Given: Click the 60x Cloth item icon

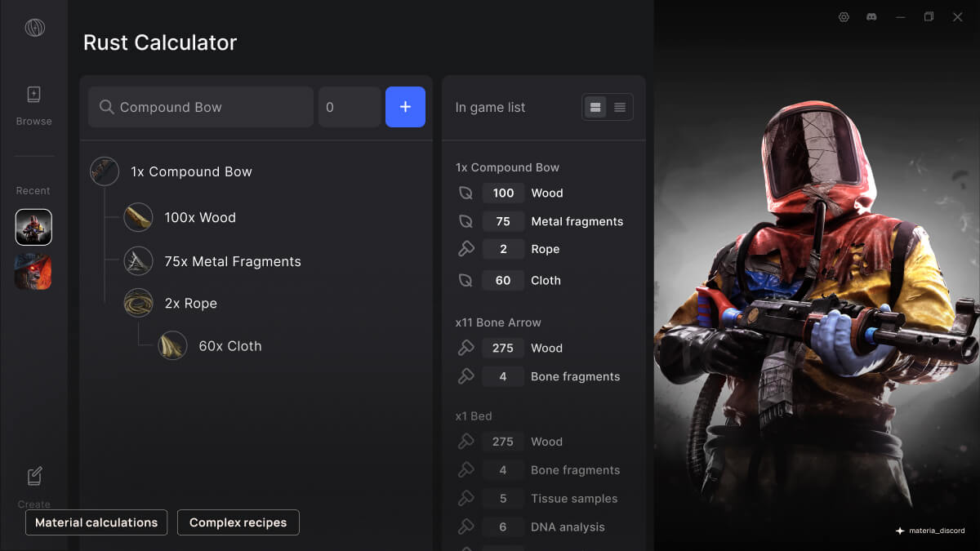Looking at the screenshot, I should click(x=172, y=346).
